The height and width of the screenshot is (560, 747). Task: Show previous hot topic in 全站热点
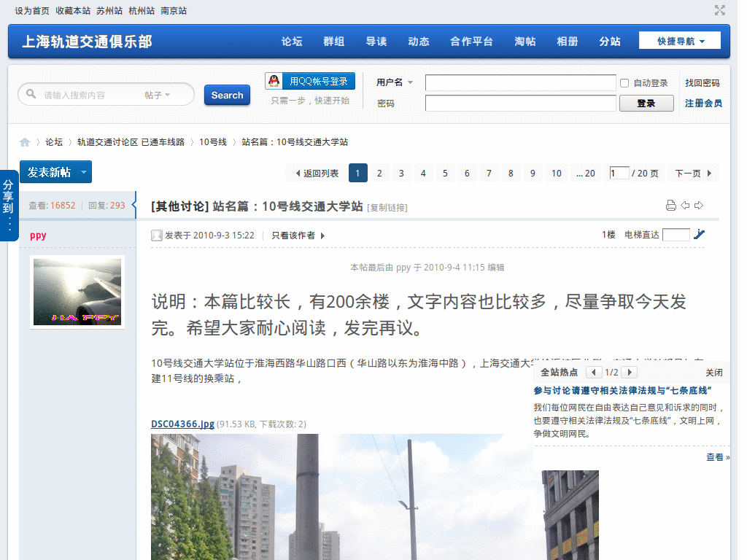pyautogui.click(x=593, y=373)
